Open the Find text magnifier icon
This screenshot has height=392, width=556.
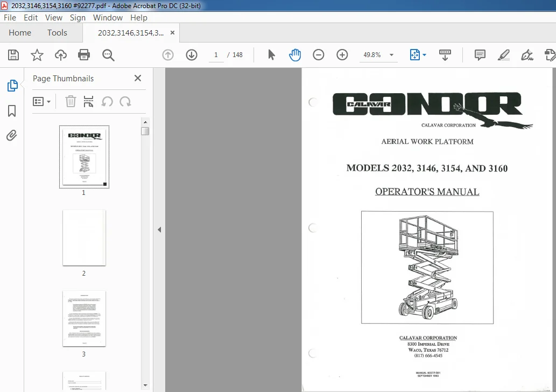[108, 55]
